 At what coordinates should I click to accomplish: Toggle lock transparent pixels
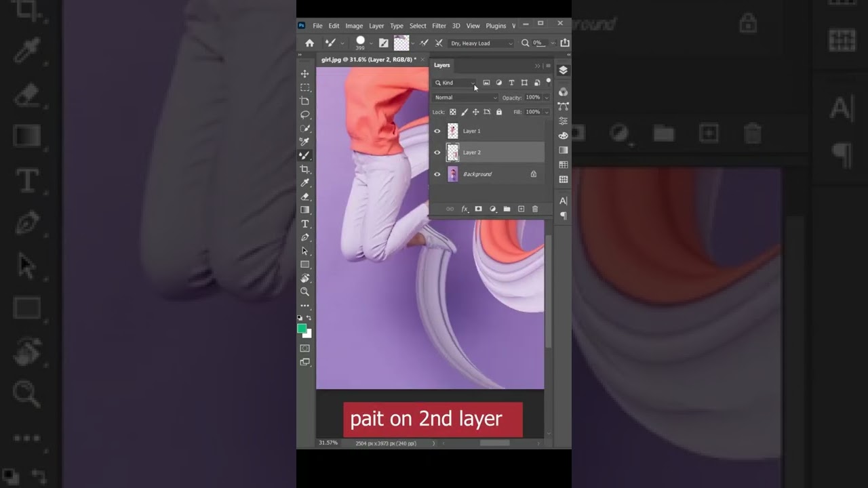pyautogui.click(x=452, y=112)
